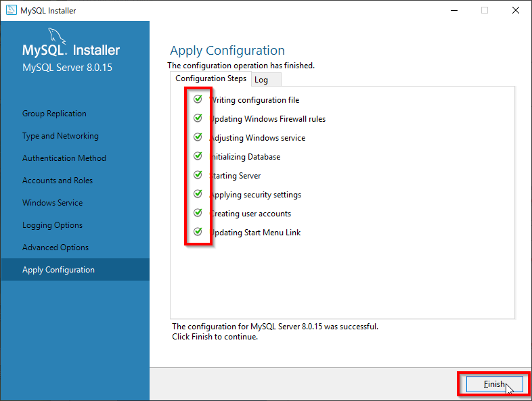532x401 pixels.
Task: Click the disabled maximize window button
Action: (485, 10)
